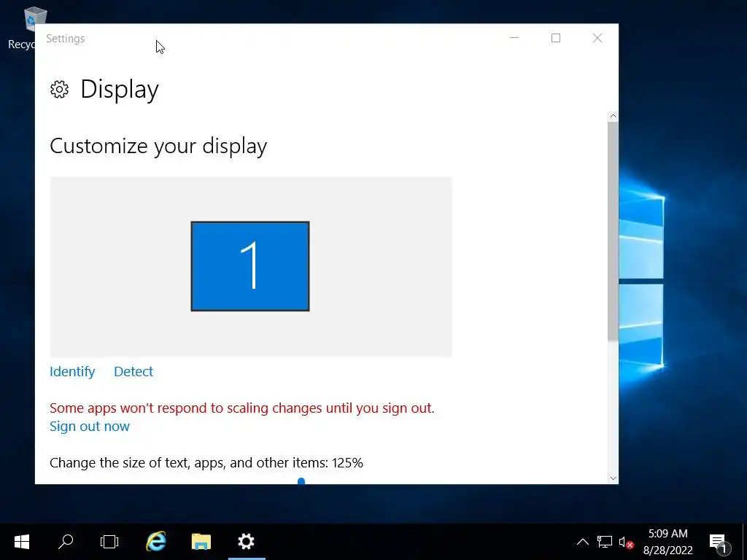Click the vertical scrollbar thumb in Settings
Image resolution: width=747 pixels, height=560 pixels.
[x=613, y=231]
